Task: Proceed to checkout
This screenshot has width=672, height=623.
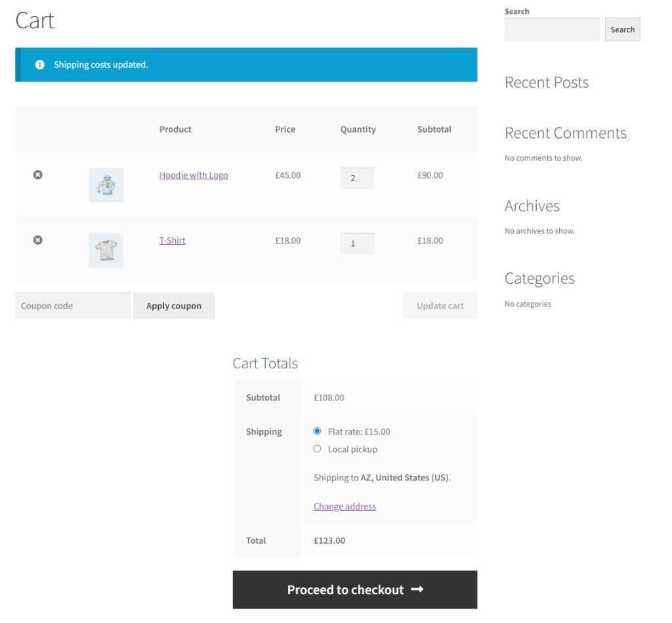Action: (355, 590)
